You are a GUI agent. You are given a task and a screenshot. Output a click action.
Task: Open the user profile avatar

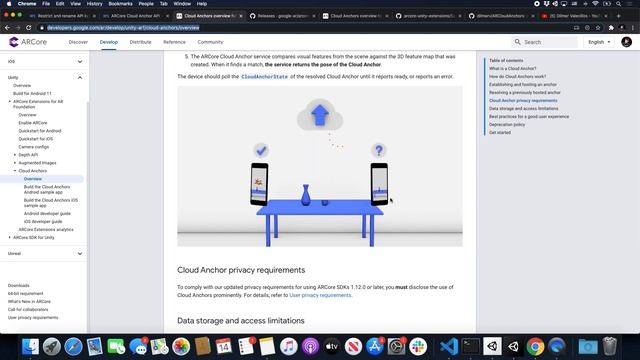626,42
